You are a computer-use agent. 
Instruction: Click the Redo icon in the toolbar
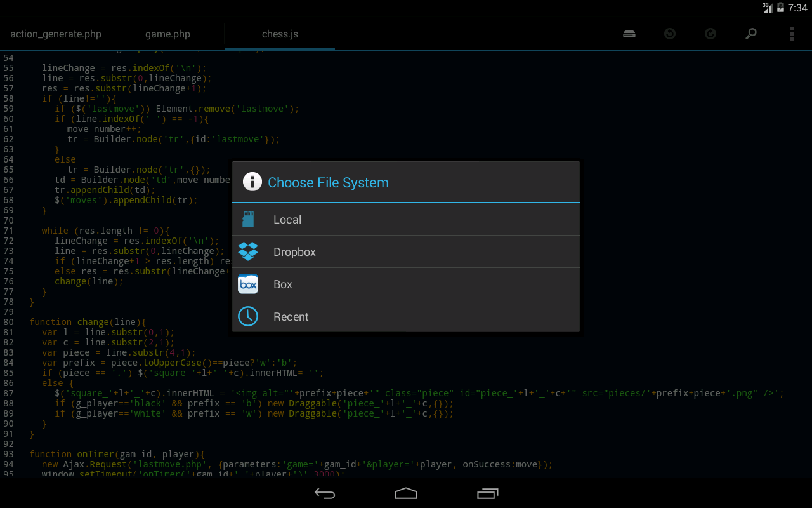point(710,34)
